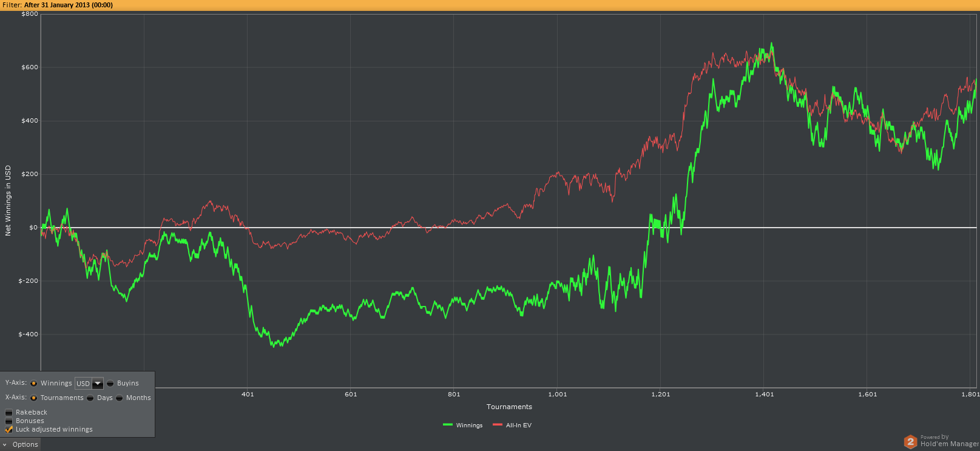
Task: Click the orange Hold'em Manager logo icon
Action: tap(910, 442)
